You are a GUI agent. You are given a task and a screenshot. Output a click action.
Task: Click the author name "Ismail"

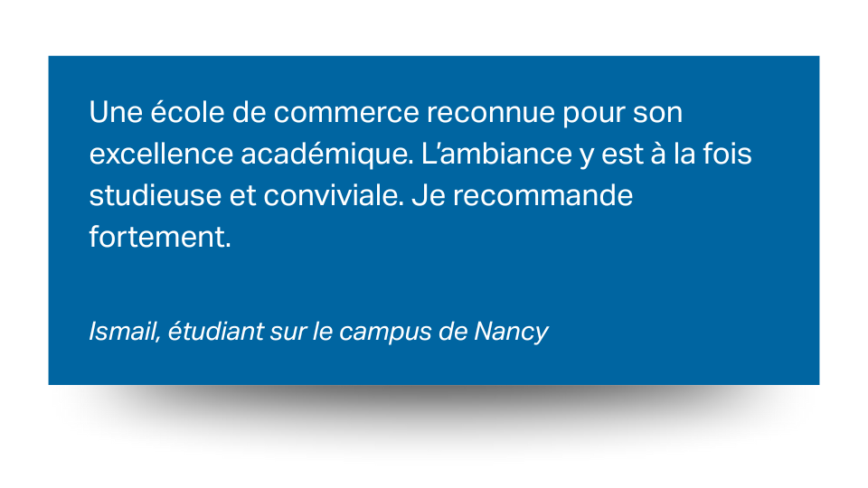[x=122, y=332]
